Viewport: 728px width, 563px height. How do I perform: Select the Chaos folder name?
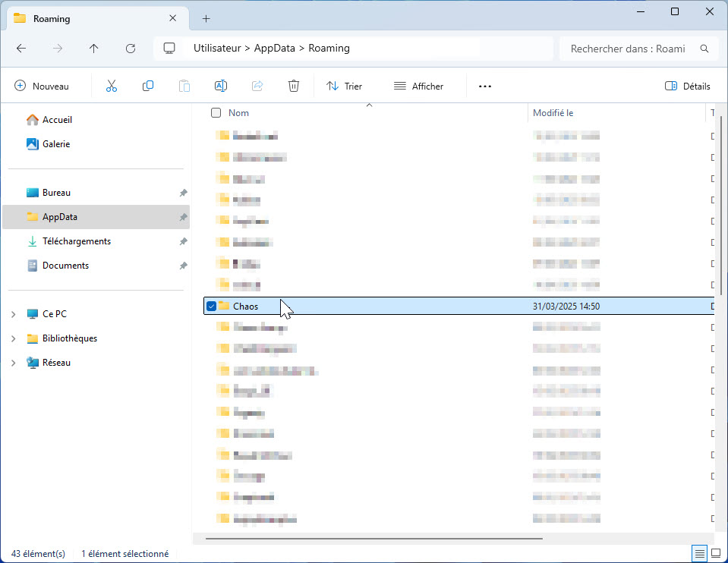[246, 307]
